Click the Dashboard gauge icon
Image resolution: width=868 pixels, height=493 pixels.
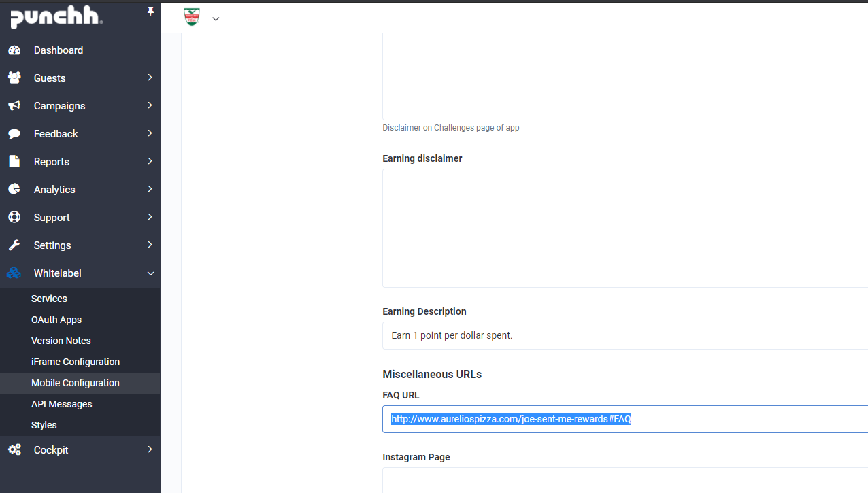pyautogui.click(x=14, y=50)
